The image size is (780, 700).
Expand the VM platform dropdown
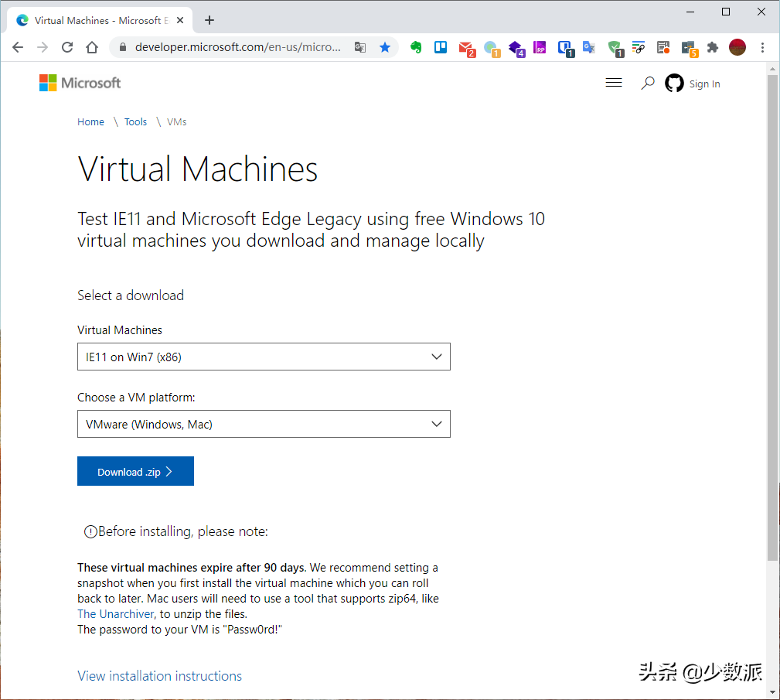(x=264, y=424)
